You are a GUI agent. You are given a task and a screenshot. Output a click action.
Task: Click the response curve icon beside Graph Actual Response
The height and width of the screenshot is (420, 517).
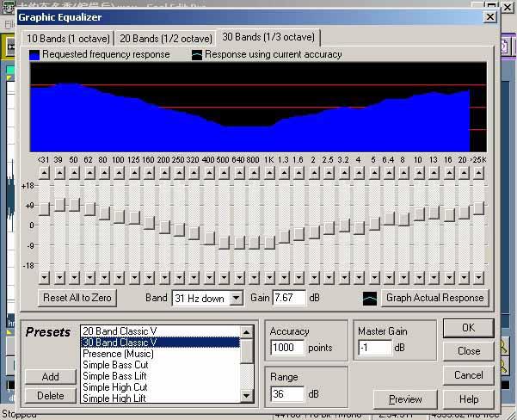point(368,299)
